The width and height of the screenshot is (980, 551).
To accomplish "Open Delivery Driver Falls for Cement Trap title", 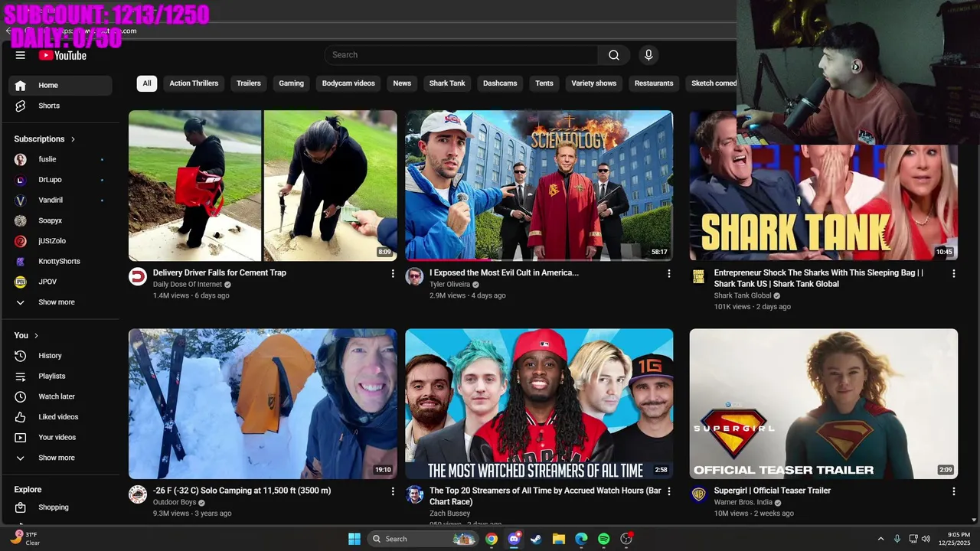I will click(x=220, y=272).
